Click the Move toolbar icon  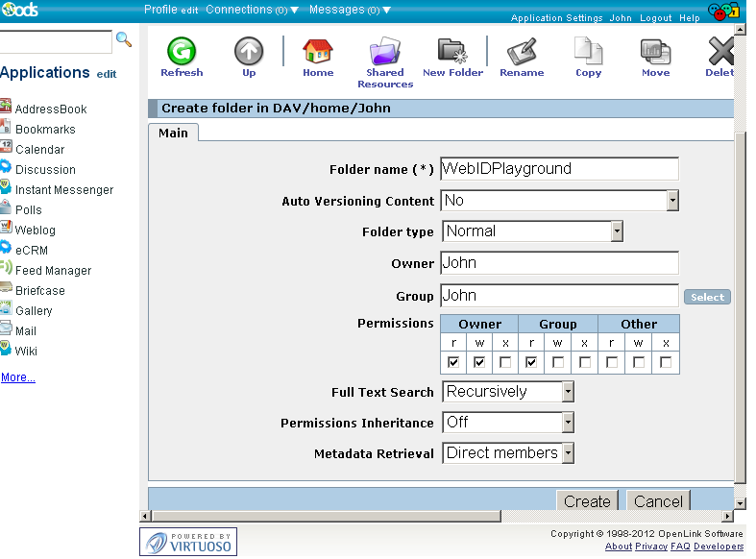point(655,52)
